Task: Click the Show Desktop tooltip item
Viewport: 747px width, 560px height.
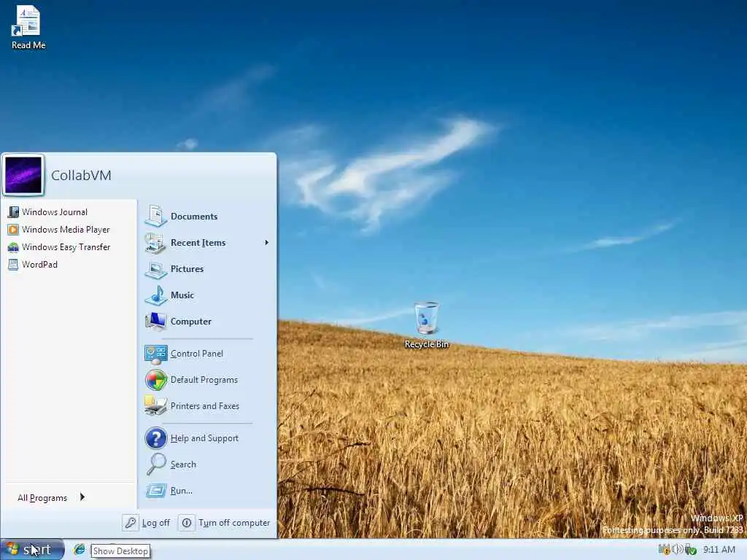Action: 120,551
